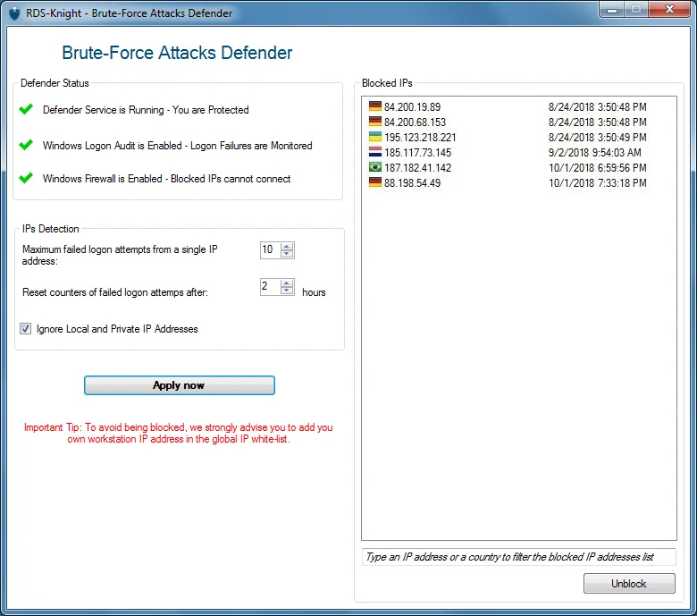Select blocked IP 195.123.218.221
The height and width of the screenshot is (616, 697).
pos(420,137)
